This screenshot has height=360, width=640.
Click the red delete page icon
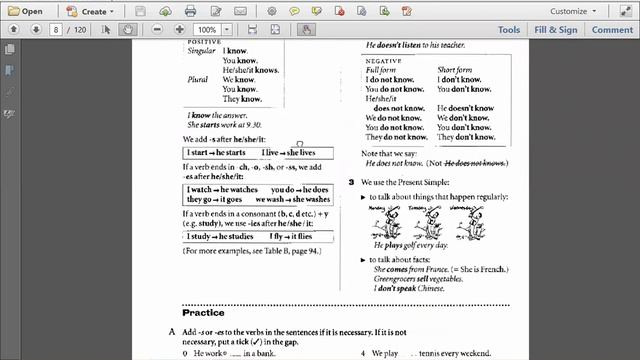pyautogui.click(x=340, y=11)
